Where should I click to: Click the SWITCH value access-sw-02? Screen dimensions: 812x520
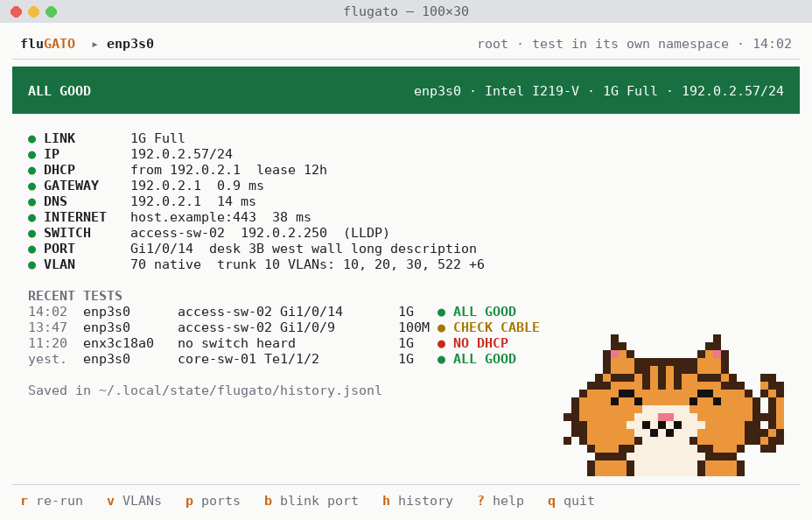(x=177, y=233)
